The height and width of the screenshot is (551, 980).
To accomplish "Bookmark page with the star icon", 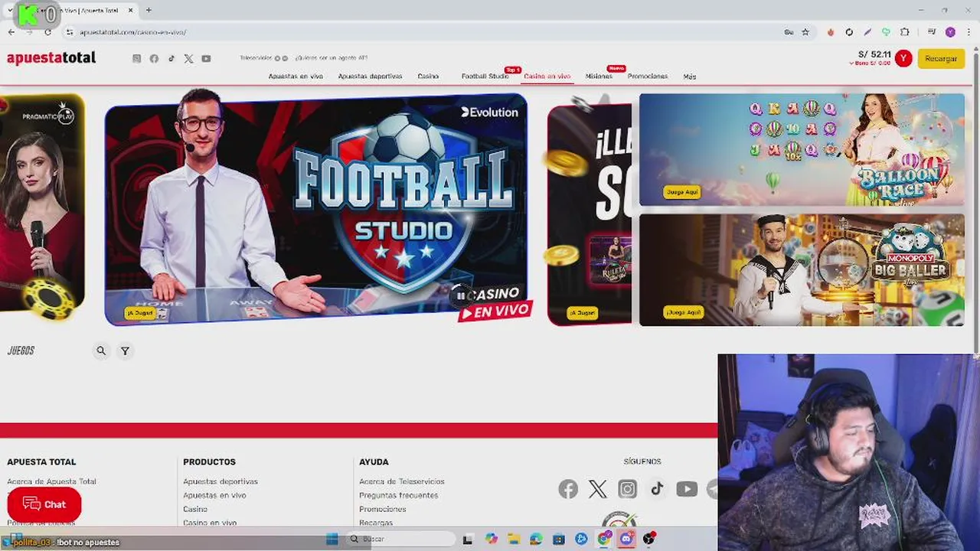I will 805,32.
